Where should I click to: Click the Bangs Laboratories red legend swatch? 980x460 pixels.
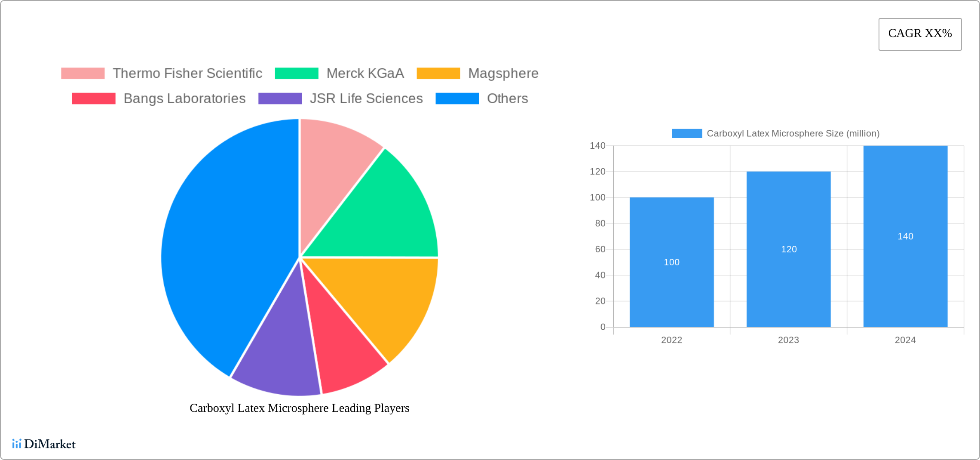[x=94, y=98]
